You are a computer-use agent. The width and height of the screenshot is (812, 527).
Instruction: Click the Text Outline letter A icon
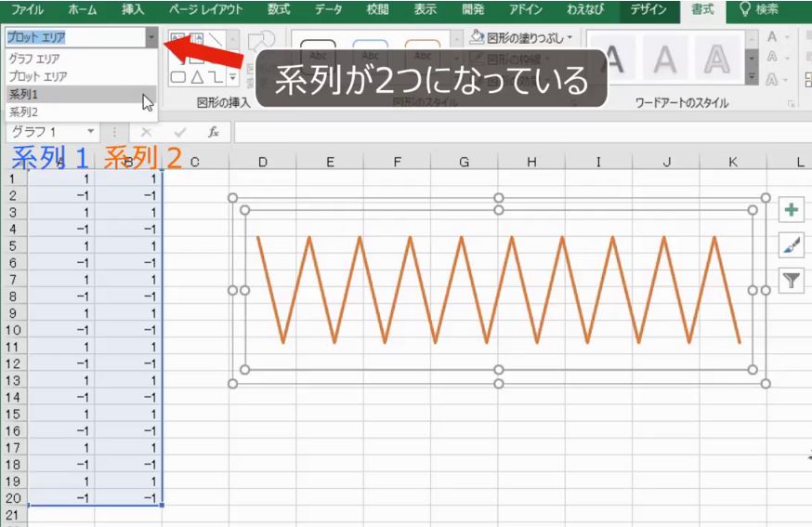(x=772, y=57)
